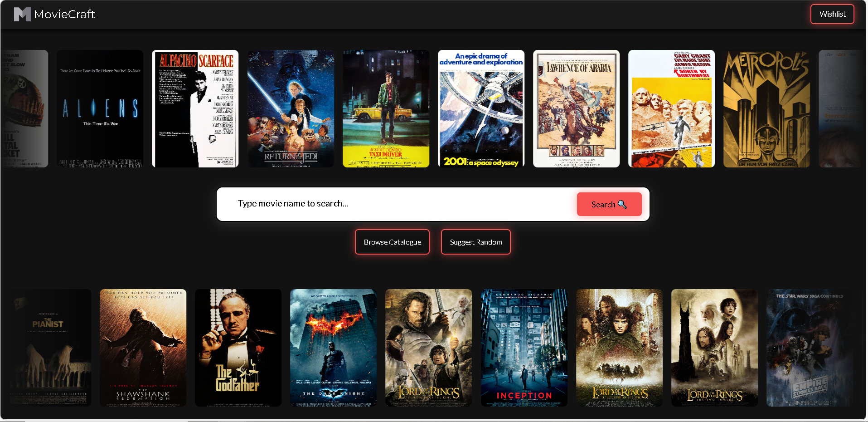Viewport: 868px width, 422px height.
Task: Open the Metropolis poster
Action: tap(766, 108)
